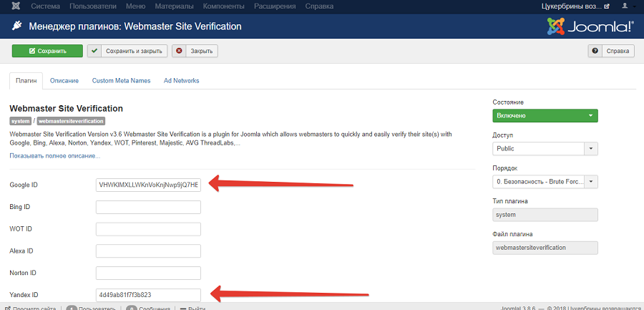This screenshot has height=310, width=644.
Task: Click Показывать полное описание link
Action: 54,155
